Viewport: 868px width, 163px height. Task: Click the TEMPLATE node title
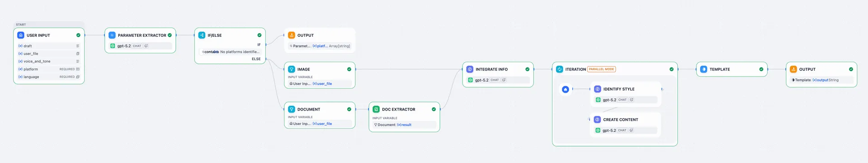tap(720, 70)
